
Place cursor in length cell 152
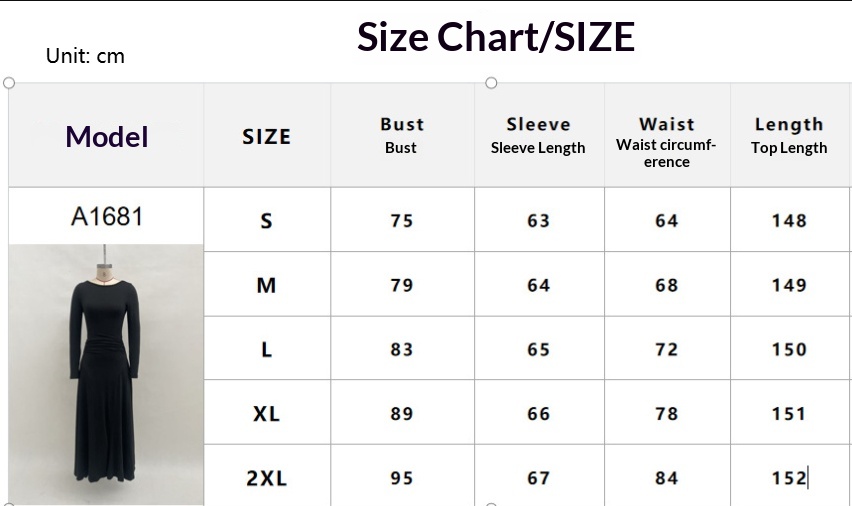pyautogui.click(x=789, y=478)
